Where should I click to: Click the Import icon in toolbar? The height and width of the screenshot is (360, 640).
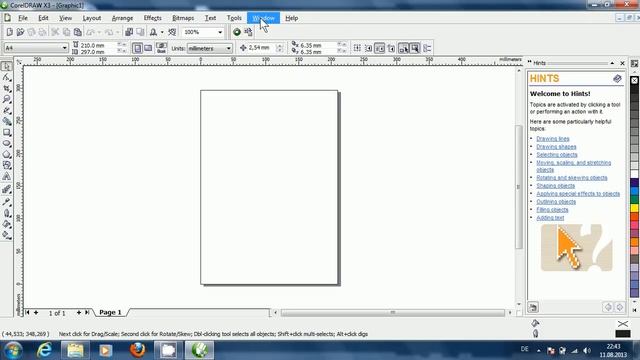129,32
